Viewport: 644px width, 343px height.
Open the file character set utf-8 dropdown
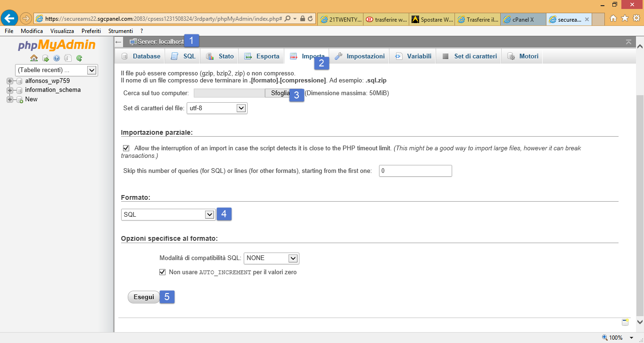[217, 108]
